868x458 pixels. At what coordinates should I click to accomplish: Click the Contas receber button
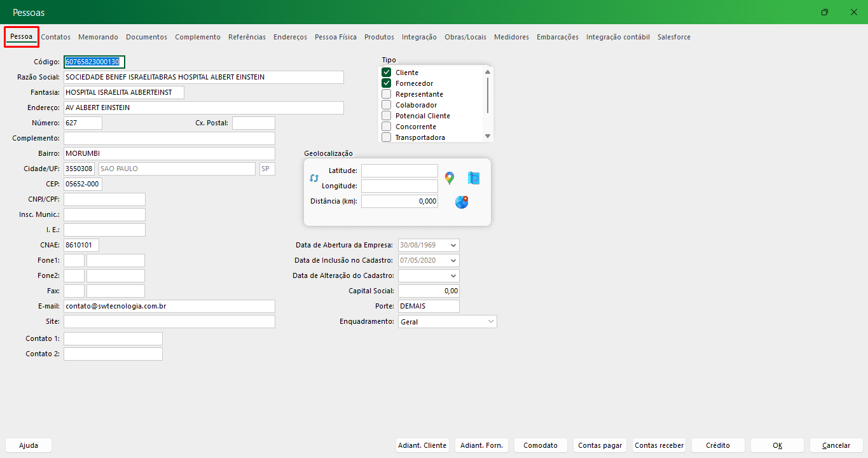click(659, 445)
